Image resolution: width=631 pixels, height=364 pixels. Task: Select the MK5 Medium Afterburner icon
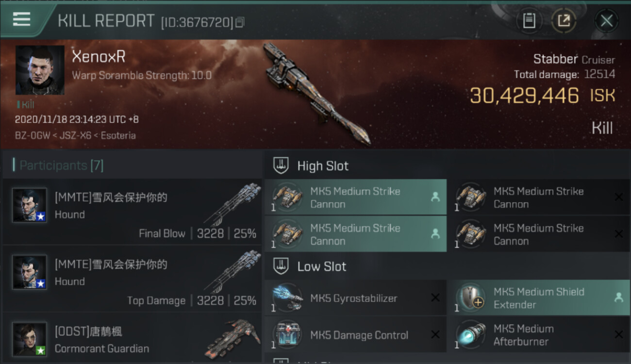(471, 335)
